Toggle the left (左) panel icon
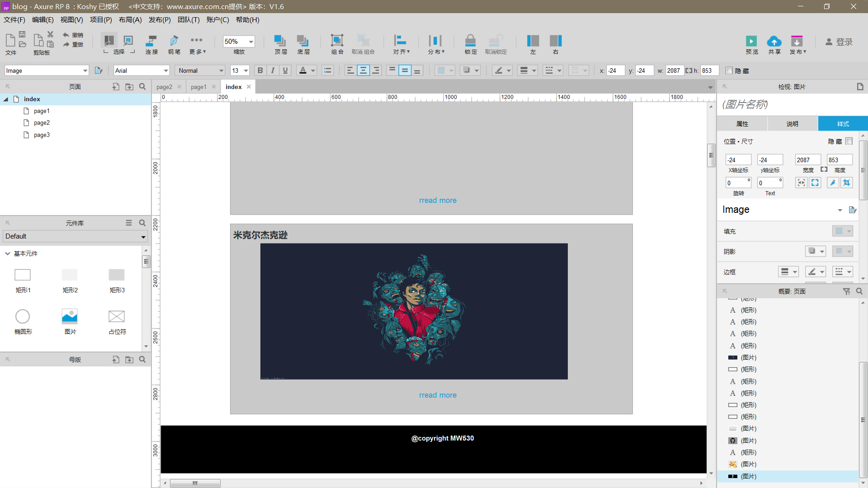Image resolution: width=868 pixels, height=488 pixels. [x=533, y=41]
